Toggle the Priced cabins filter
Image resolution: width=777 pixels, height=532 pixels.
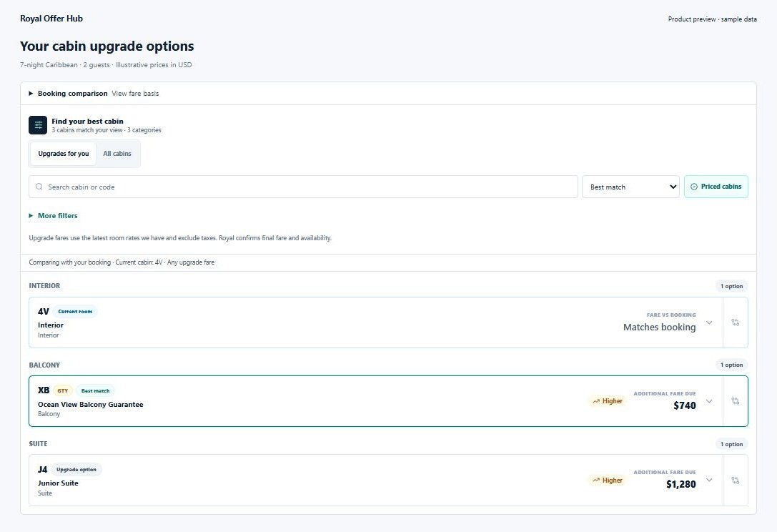click(x=716, y=187)
